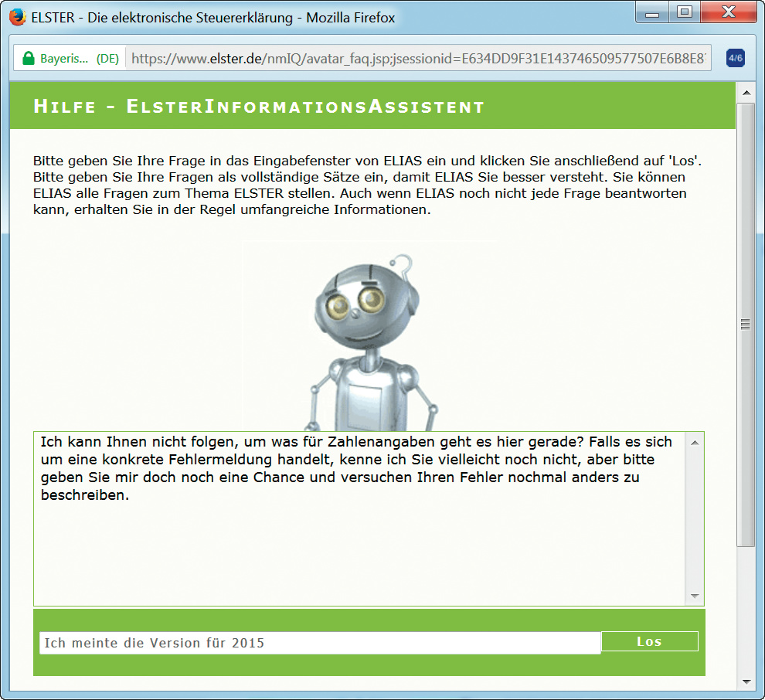
Task: Open the Bayeris... (DE) site identity info
Action: [x=70, y=59]
